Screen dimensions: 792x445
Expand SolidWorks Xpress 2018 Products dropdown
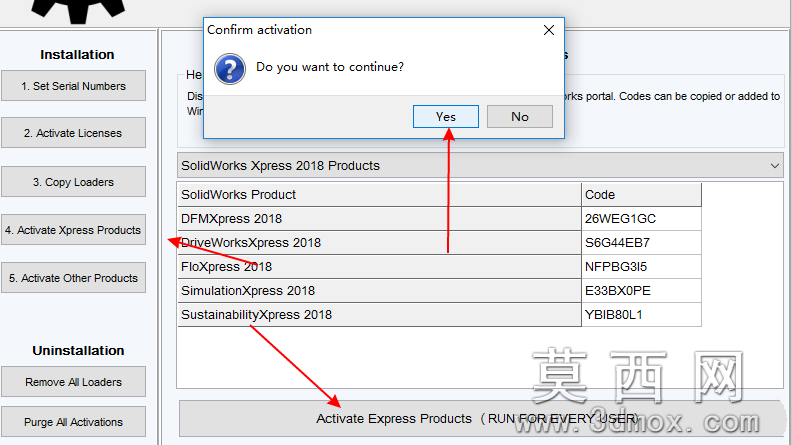point(481,166)
